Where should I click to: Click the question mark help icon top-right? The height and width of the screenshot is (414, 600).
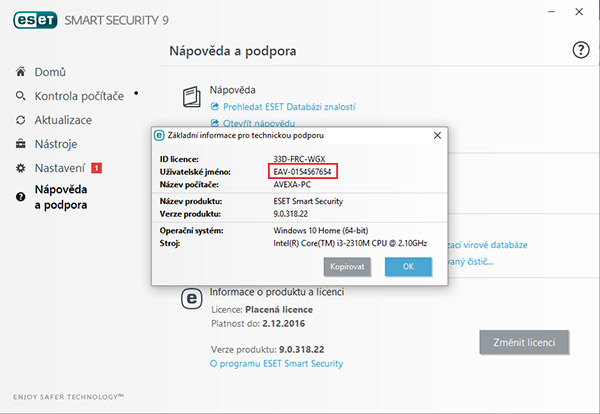point(580,50)
